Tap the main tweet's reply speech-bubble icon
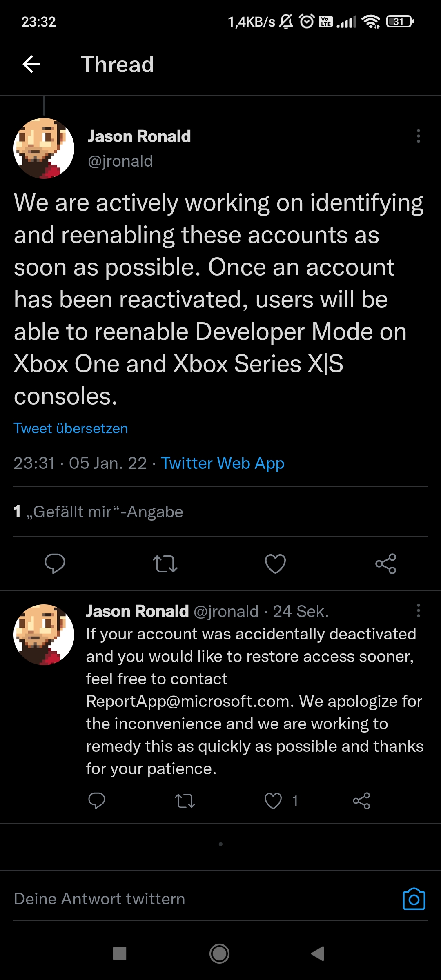 tap(55, 563)
